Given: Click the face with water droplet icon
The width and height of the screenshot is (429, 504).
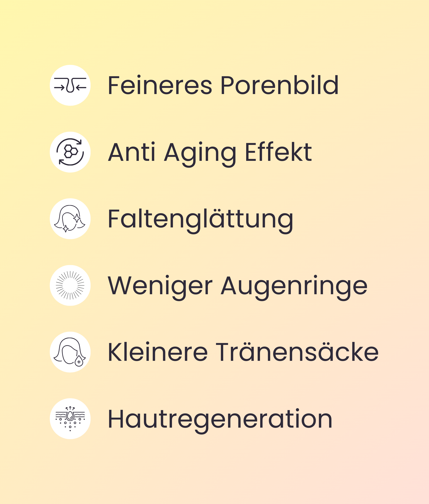Looking at the screenshot, I should point(70,352).
